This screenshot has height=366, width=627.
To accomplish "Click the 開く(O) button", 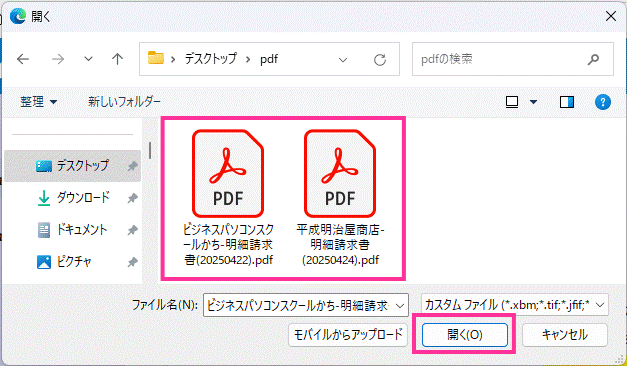I will click(465, 335).
